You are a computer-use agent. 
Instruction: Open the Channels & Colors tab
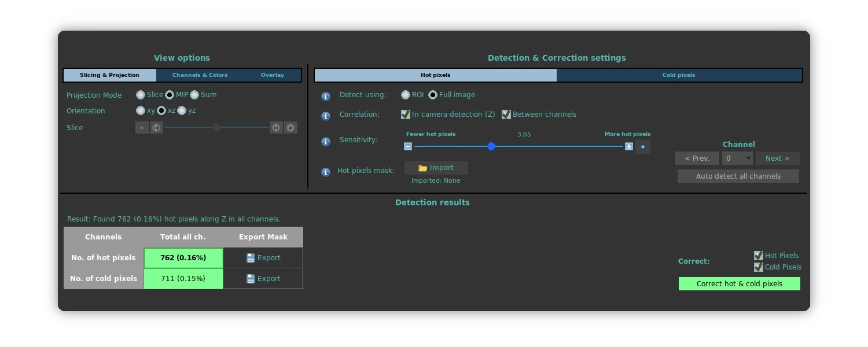(200, 75)
